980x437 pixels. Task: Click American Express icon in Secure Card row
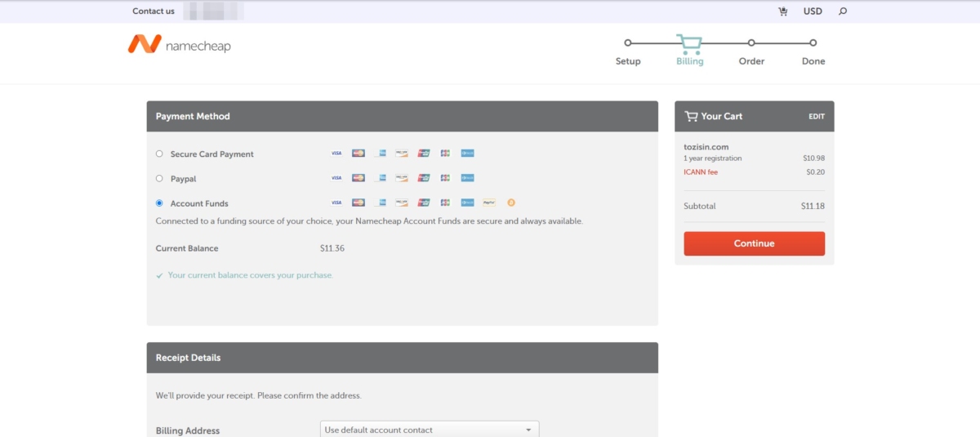381,153
